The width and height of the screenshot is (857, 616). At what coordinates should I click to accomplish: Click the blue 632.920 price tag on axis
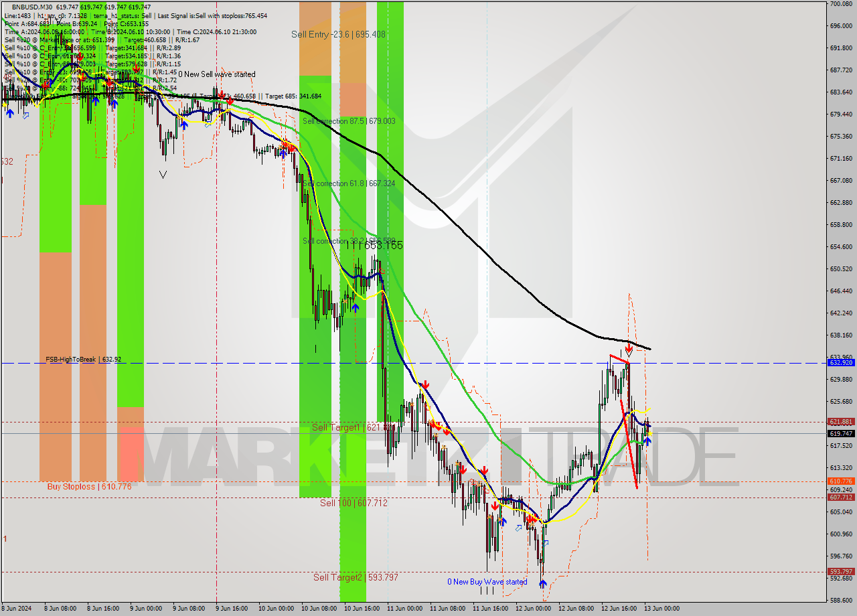(x=841, y=362)
